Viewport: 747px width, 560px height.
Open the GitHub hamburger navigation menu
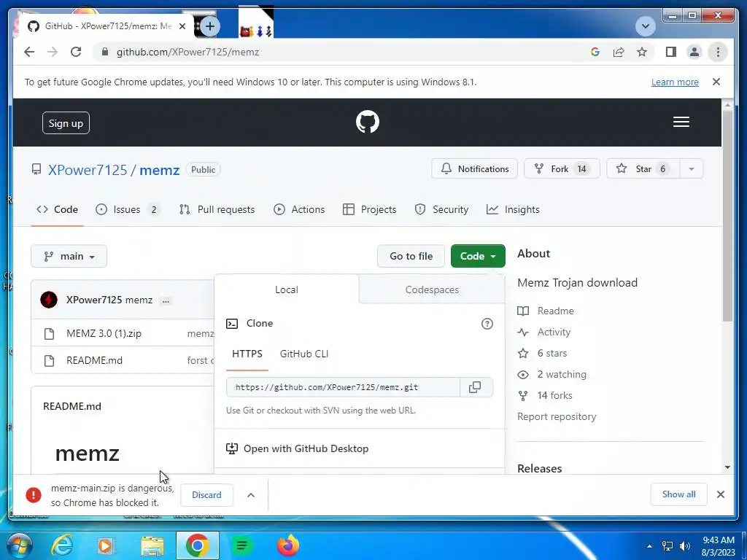click(x=681, y=122)
